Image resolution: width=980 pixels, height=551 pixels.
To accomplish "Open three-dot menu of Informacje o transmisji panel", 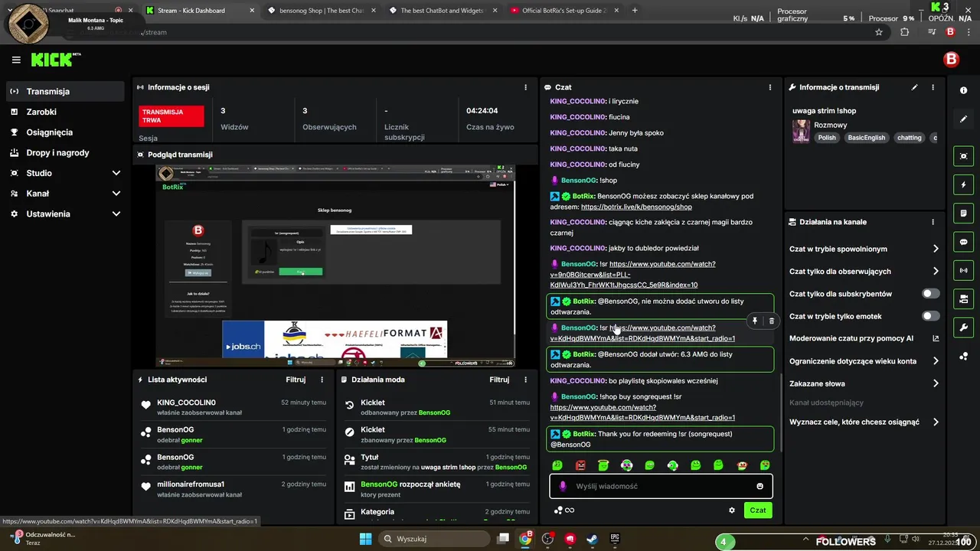I will click(x=933, y=87).
